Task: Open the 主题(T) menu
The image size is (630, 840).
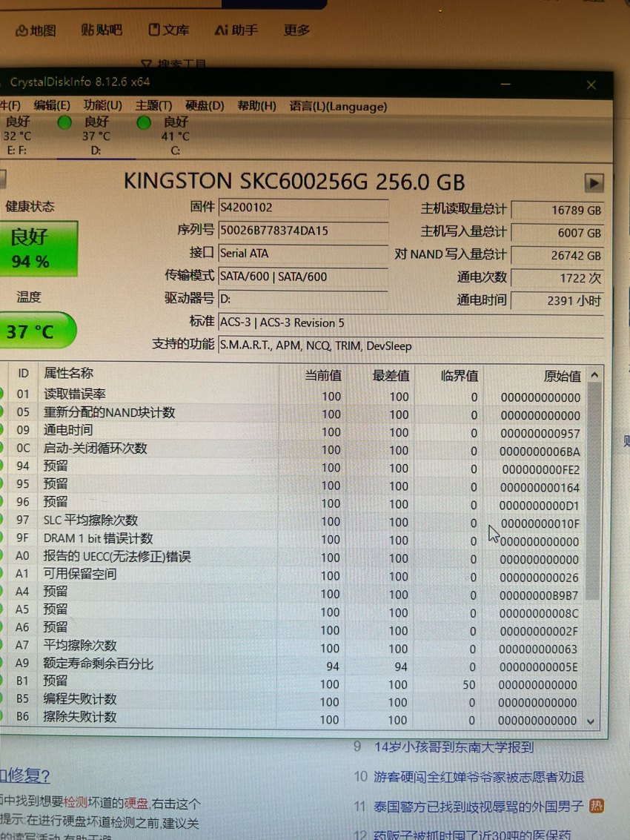Action: tap(153, 105)
